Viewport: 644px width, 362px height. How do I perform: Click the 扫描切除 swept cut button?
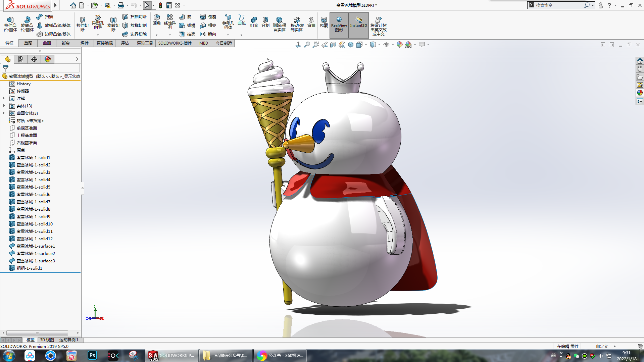[135, 17]
